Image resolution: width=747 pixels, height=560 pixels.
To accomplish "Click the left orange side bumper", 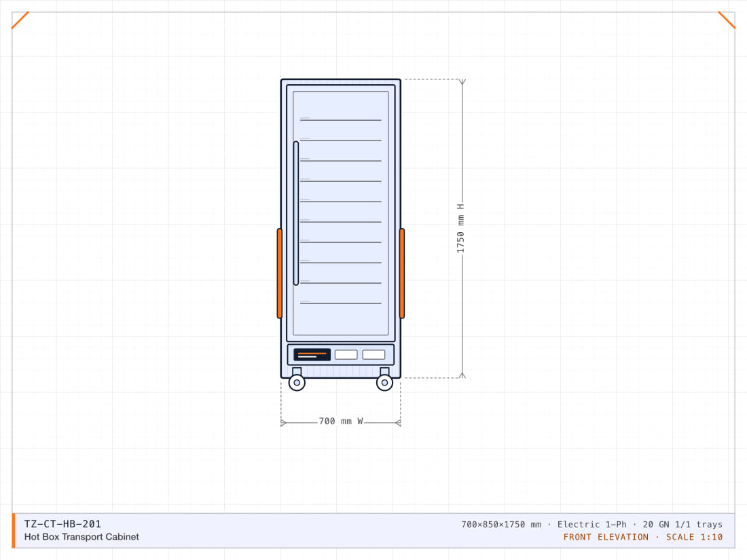I will click(280, 274).
